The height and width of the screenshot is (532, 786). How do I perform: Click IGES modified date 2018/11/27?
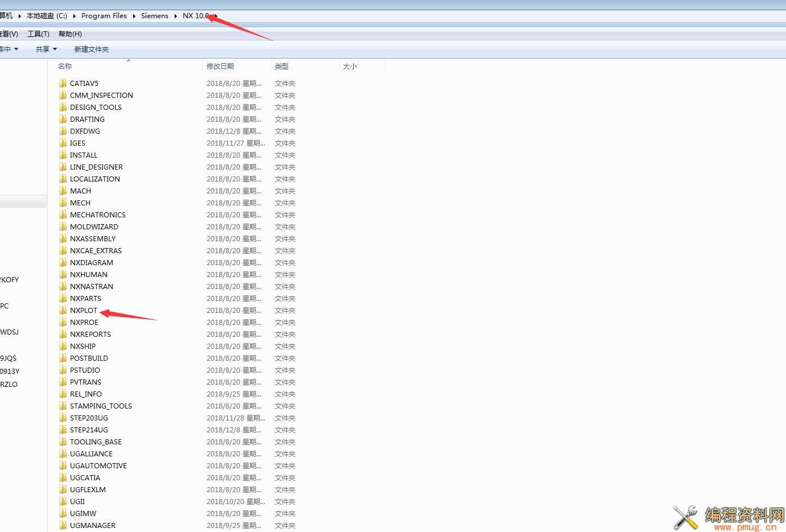pos(236,143)
